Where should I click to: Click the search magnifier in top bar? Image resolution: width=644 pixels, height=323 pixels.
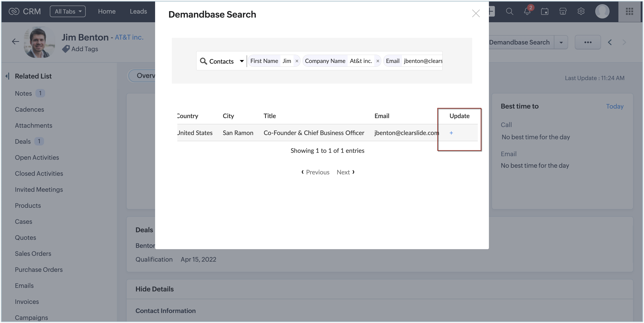click(x=509, y=12)
